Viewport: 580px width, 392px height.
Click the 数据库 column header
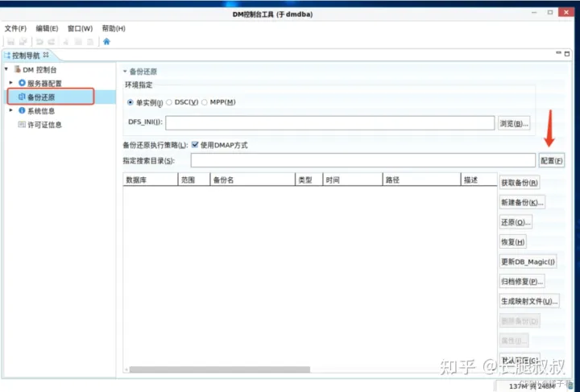point(150,180)
